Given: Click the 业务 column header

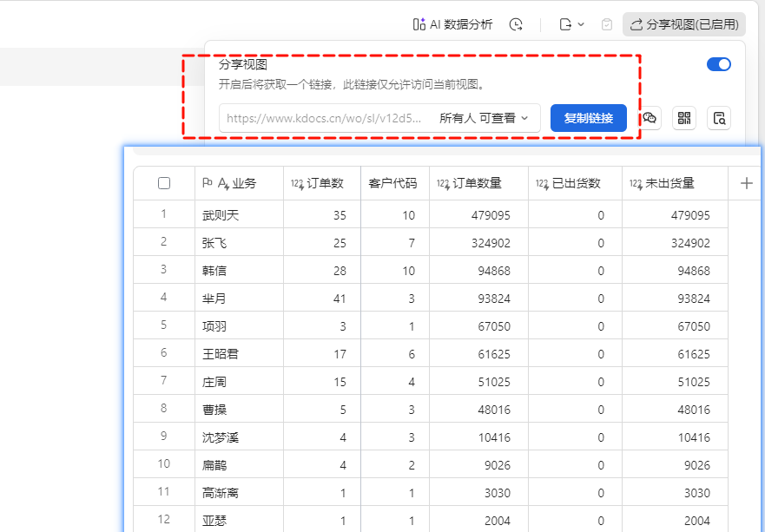Looking at the screenshot, I should (239, 183).
